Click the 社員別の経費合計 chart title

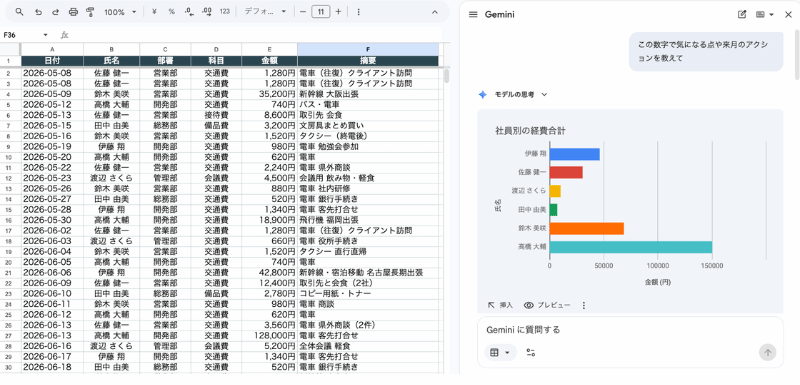pyautogui.click(x=530, y=131)
